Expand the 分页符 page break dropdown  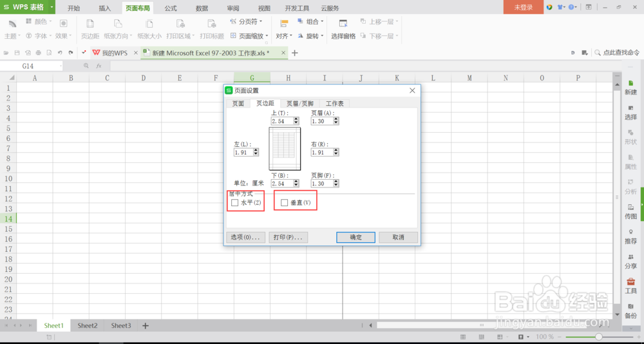pyautogui.click(x=261, y=21)
